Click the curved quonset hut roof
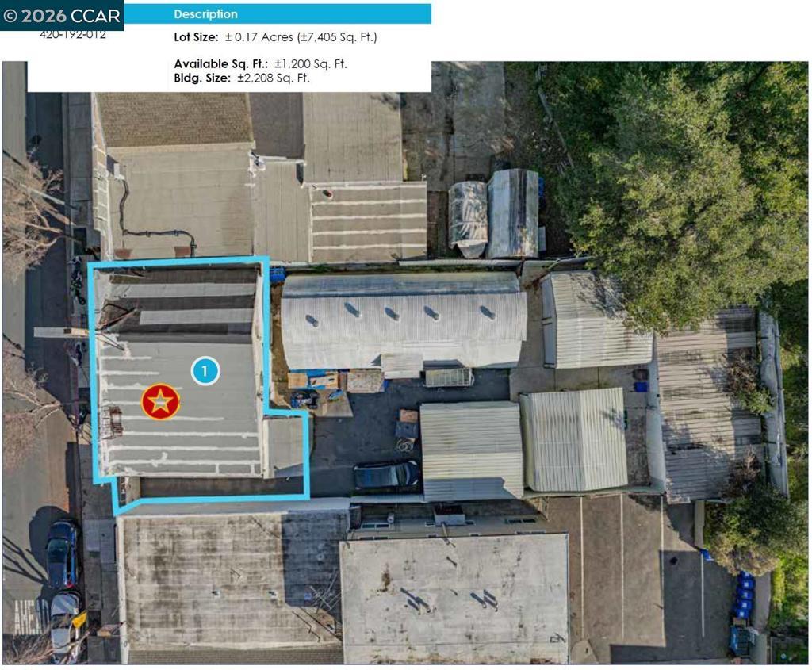The image size is (812, 670). pyautogui.click(x=403, y=320)
